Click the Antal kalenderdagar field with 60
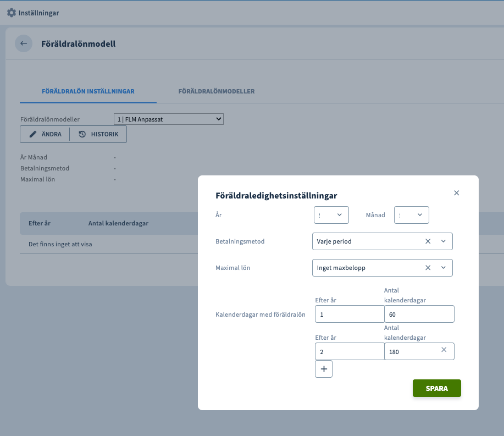 (419, 314)
